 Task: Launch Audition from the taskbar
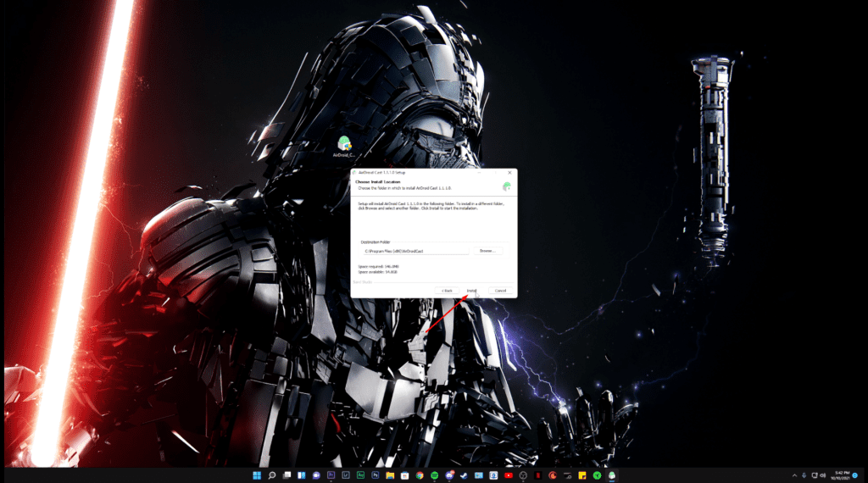coord(360,475)
